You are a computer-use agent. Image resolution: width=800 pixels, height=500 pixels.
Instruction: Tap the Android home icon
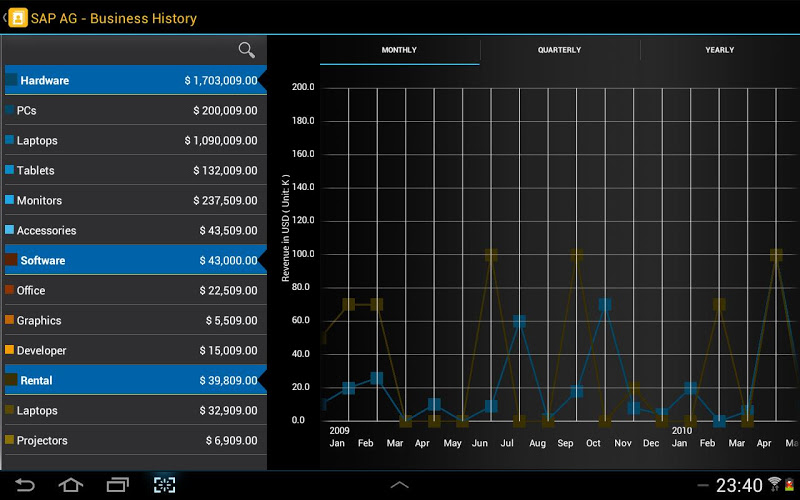coord(71,485)
